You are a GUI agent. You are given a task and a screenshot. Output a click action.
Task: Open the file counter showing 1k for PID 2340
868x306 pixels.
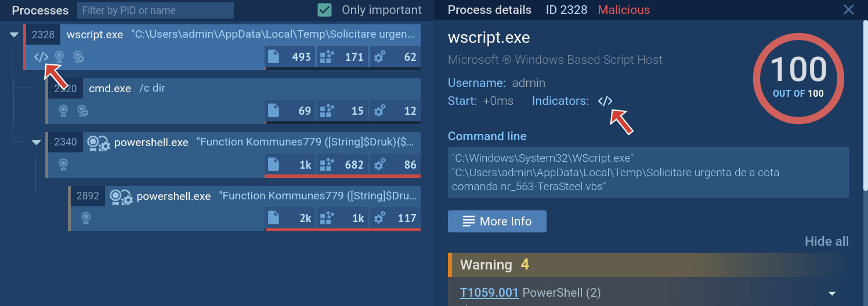click(x=290, y=165)
